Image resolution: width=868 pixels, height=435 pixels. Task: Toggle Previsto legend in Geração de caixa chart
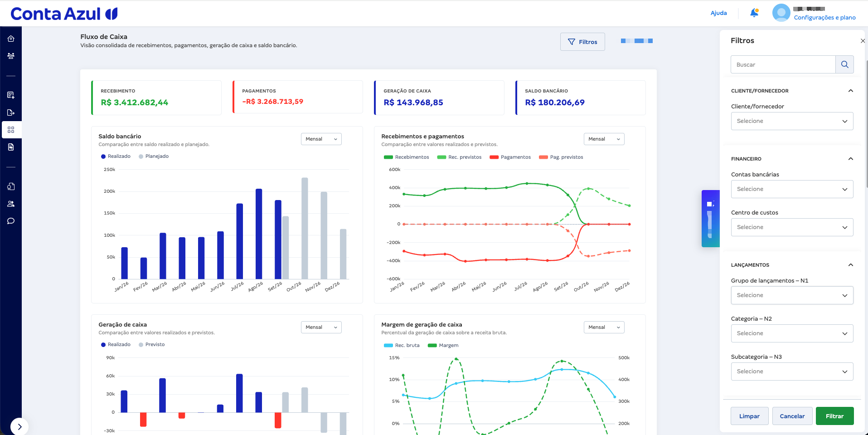[151, 345]
